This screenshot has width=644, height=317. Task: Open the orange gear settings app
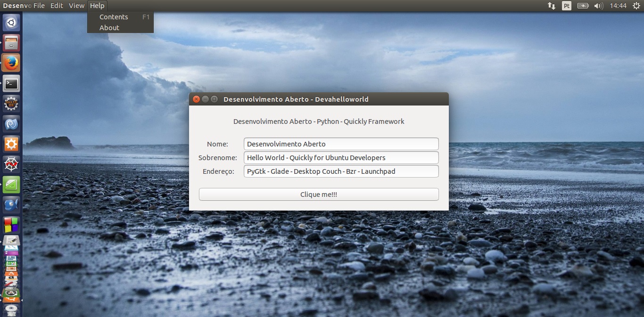[x=11, y=144]
